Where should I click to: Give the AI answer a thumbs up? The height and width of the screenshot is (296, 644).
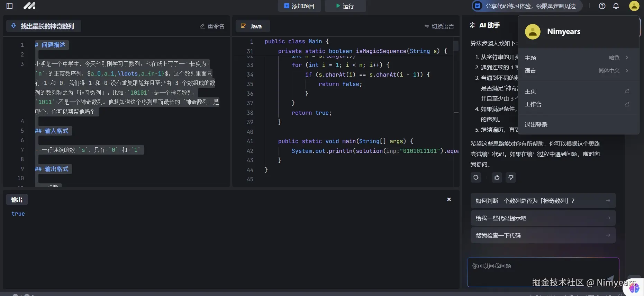(x=497, y=177)
